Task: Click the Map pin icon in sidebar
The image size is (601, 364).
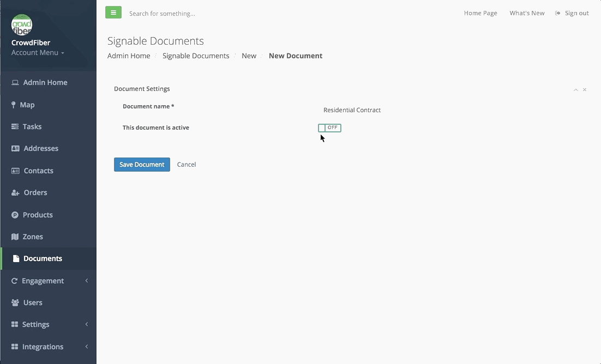Action: 14,105
